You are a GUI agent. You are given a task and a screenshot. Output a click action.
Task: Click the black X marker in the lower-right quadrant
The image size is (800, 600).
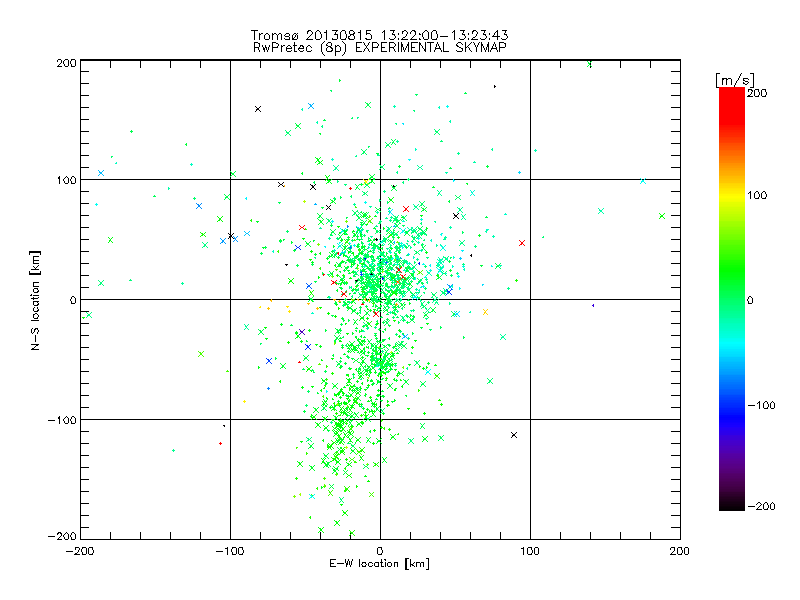[x=514, y=435]
